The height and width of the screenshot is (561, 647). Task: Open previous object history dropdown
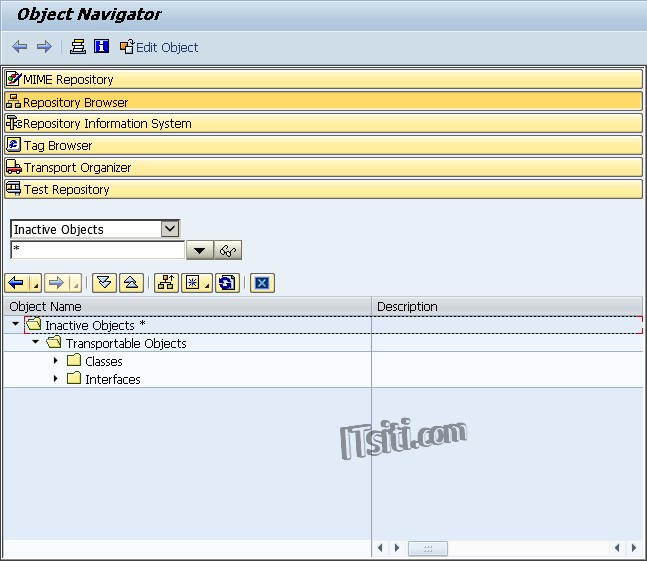tap(35, 283)
